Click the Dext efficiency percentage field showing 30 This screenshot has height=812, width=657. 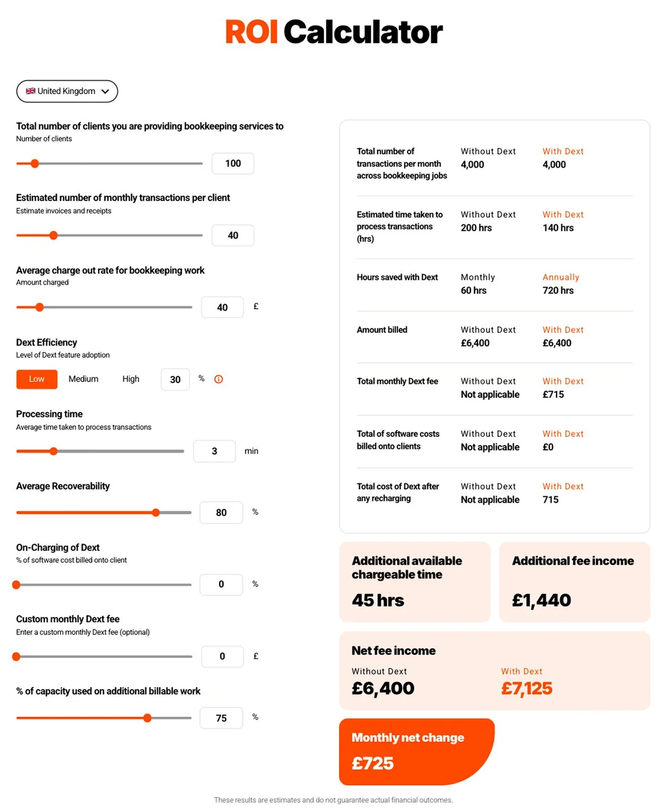tap(175, 379)
